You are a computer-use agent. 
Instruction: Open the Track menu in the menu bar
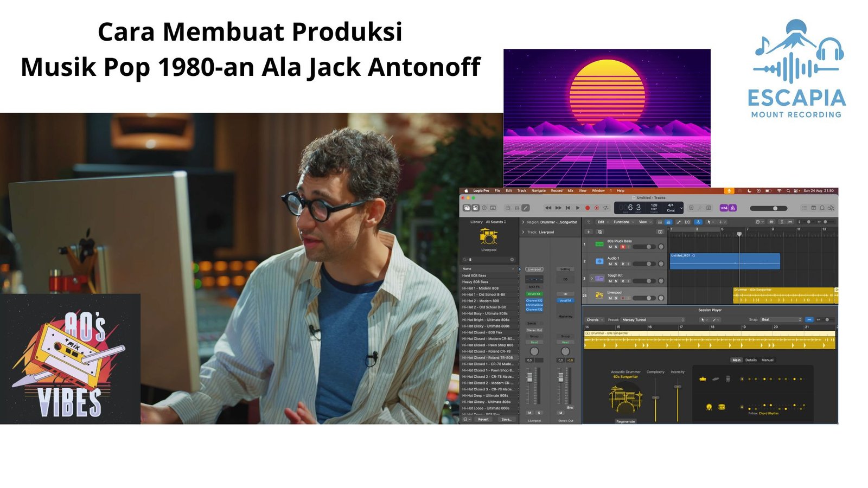(x=521, y=191)
